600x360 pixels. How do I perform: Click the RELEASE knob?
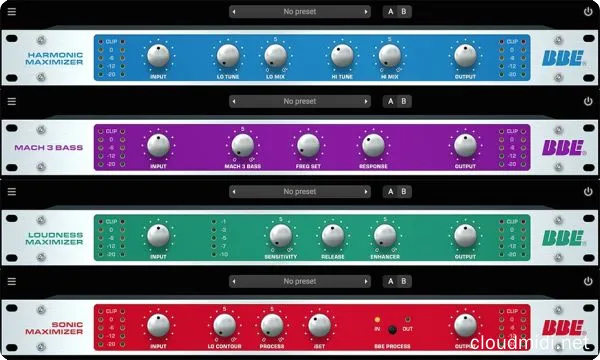(x=333, y=236)
